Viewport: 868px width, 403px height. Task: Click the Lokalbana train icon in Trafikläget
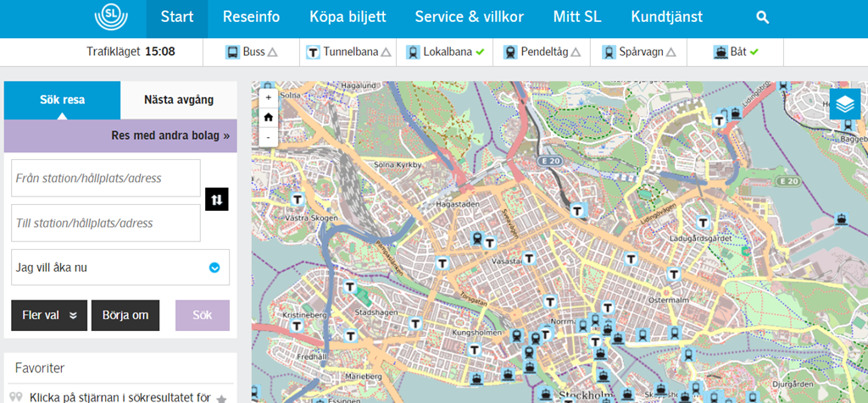pyautogui.click(x=413, y=52)
